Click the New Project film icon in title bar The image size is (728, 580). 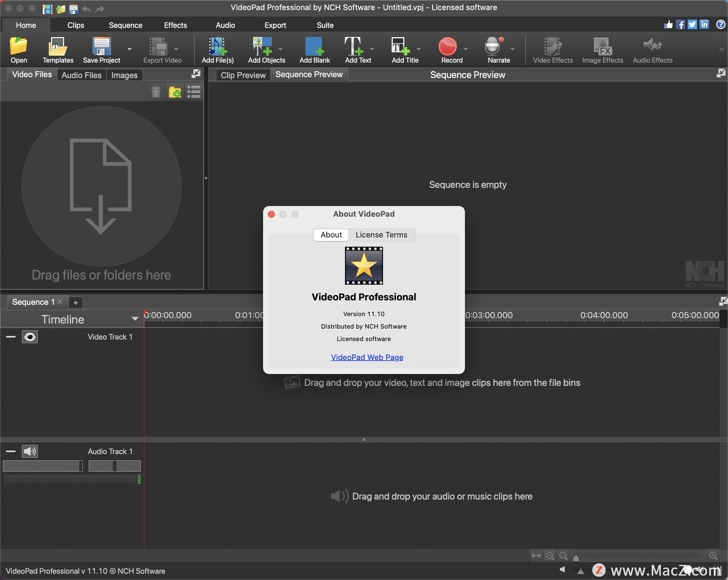[47, 9]
